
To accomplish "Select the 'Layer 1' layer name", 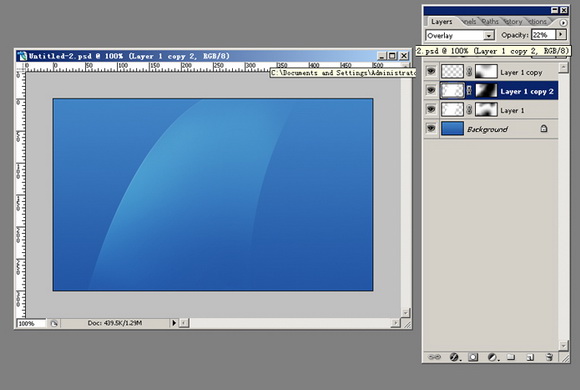I will pos(512,110).
